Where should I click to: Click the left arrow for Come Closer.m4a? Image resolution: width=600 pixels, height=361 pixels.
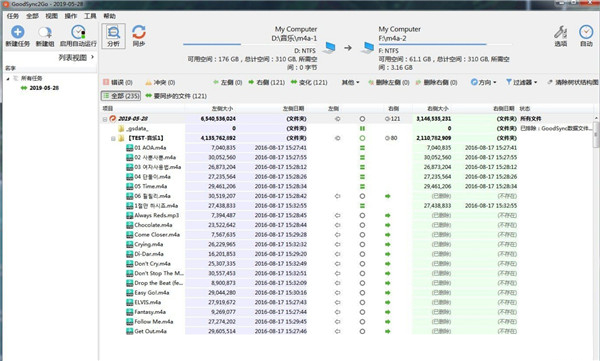(338, 235)
